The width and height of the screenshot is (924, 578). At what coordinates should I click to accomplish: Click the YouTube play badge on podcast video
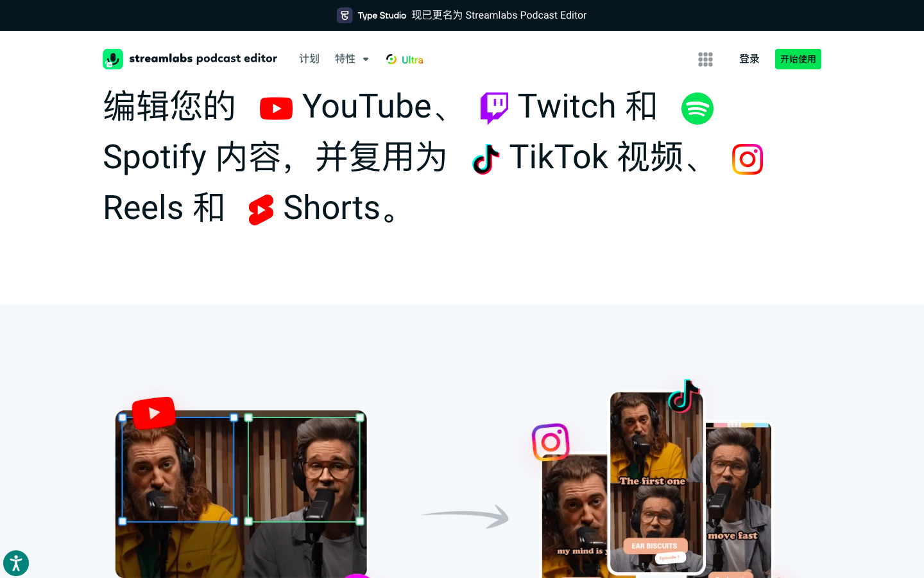click(x=154, y=413)
